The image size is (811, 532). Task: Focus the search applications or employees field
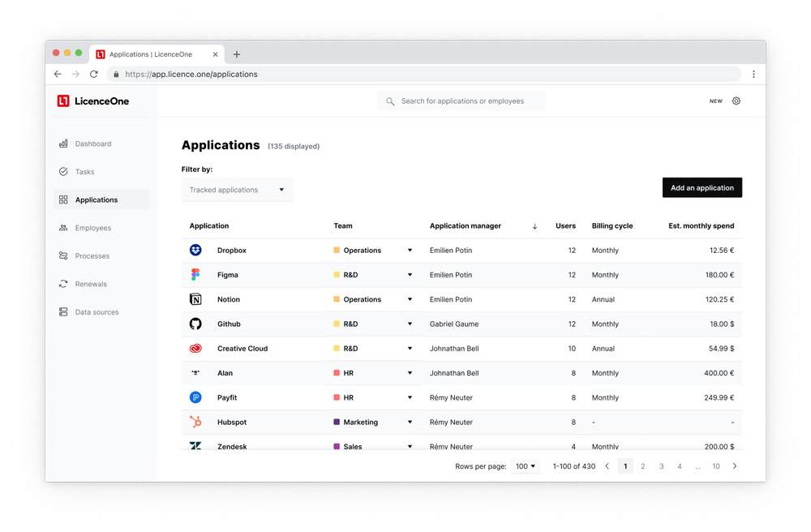pos(461,101)
